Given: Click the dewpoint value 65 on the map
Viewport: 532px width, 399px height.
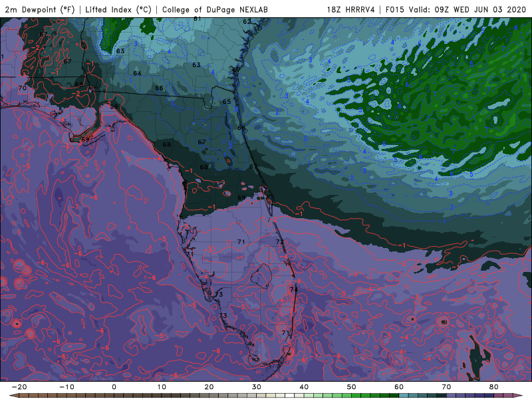Looking at the screenshot, I should 227,102.
